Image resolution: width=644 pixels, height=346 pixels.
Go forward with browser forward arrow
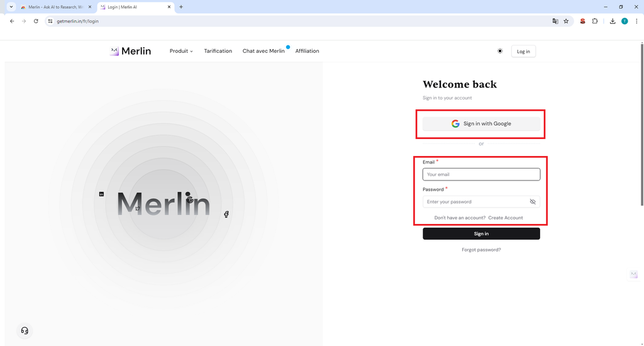(24, 21)
